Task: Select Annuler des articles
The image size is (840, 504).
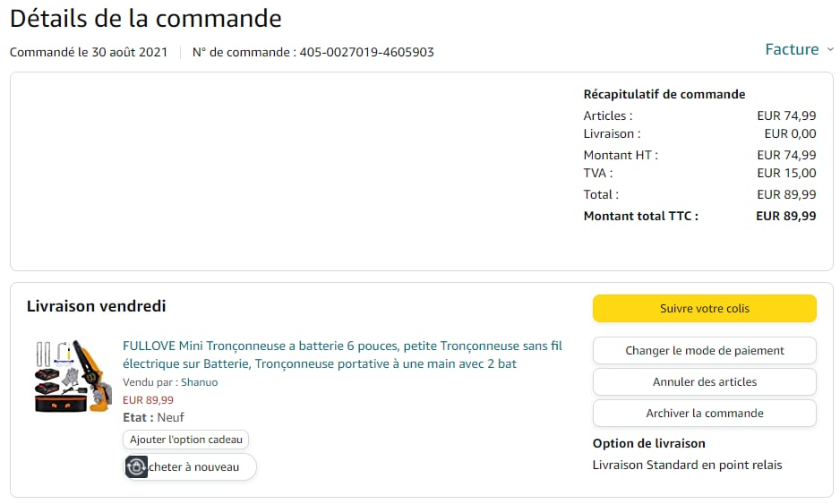Action: pos(704,382)
